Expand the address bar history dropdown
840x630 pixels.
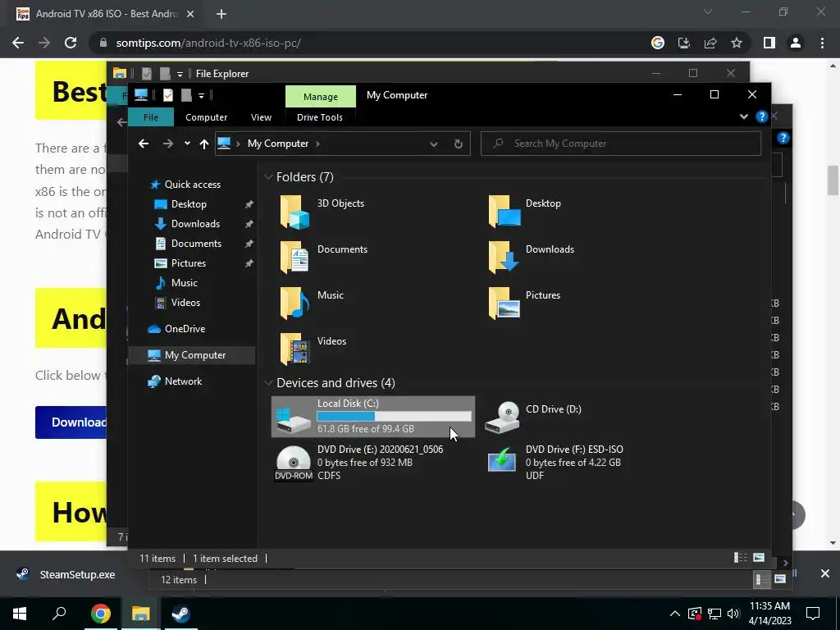434,144
